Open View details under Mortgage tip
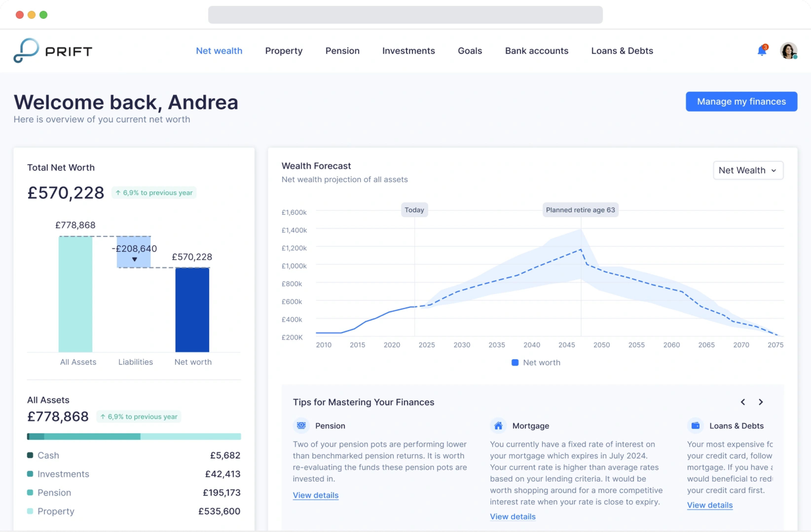 click(513, 517)
